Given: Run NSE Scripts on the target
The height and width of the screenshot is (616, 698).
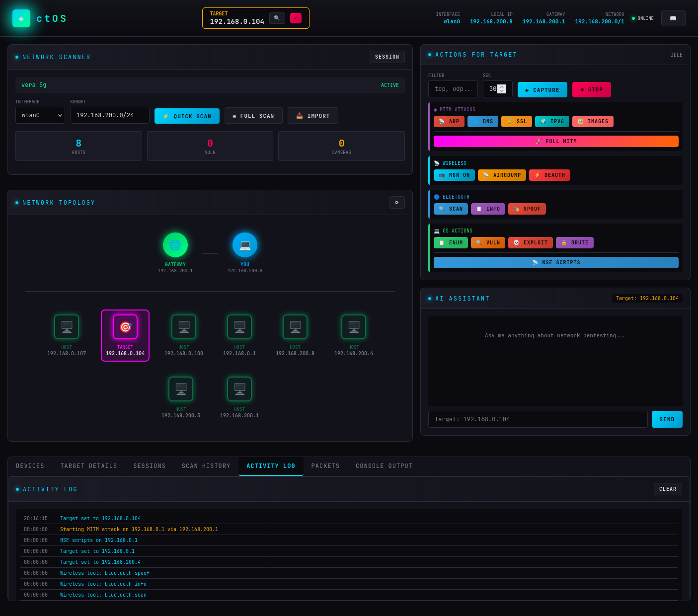Looking at the screenshot, I should point(556,262).
